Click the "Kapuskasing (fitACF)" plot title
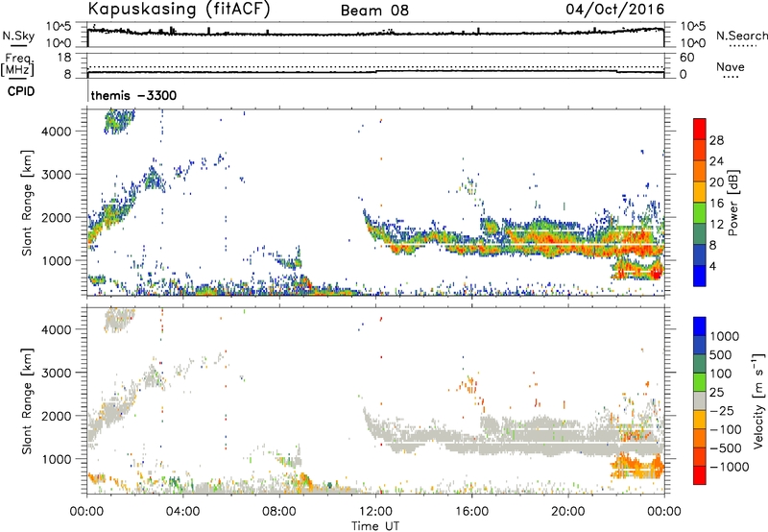Screen dimensions: 768x532 click(179, 9)
